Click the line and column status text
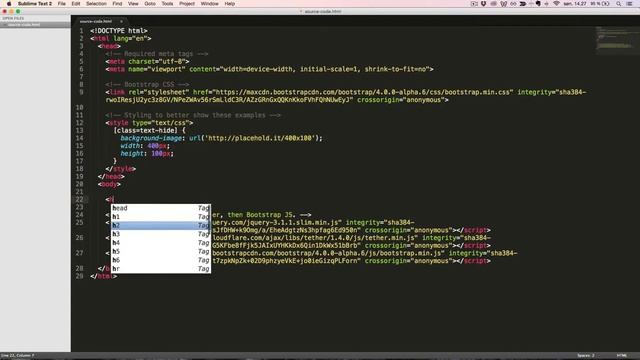 coord(18,356)
